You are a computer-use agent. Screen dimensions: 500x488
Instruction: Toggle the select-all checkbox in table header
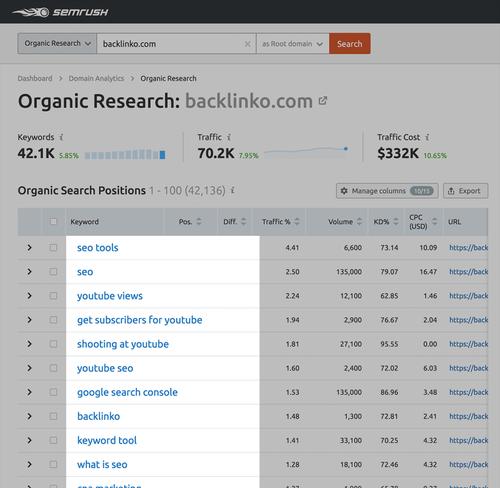tap(53, 221)
